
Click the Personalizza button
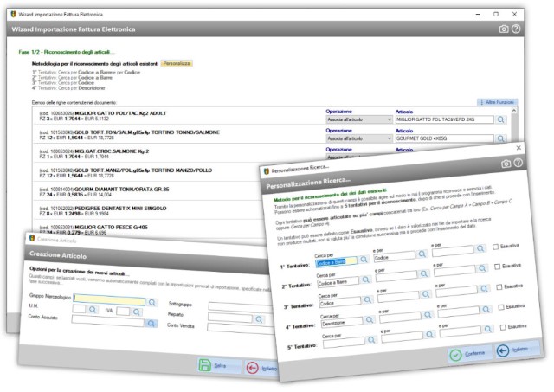(x=177, y=63)
